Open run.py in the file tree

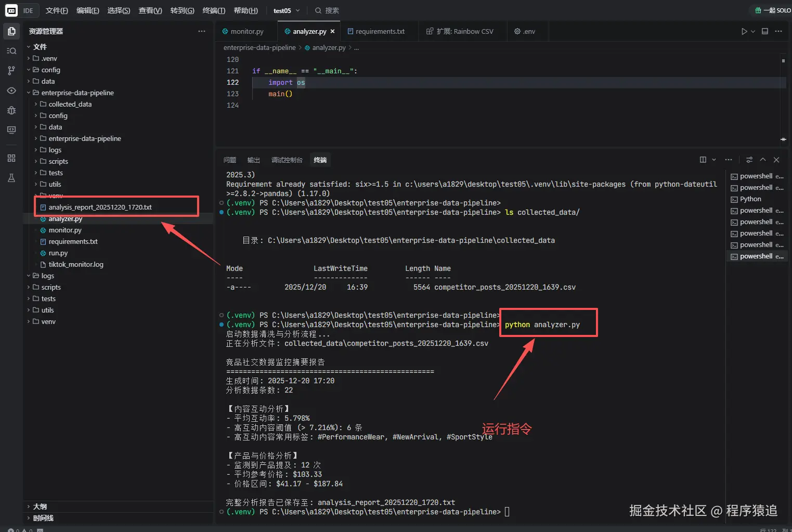[119, 253]
